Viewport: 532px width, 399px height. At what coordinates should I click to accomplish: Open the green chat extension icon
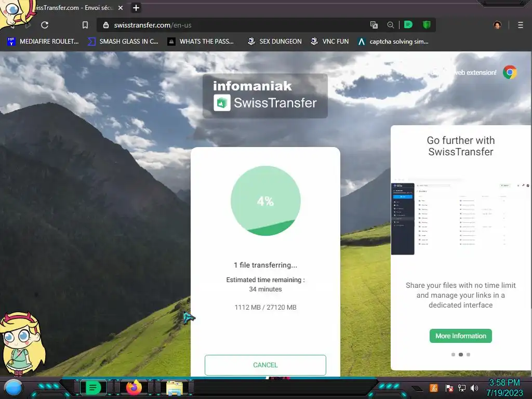click(x=408, y=24)
